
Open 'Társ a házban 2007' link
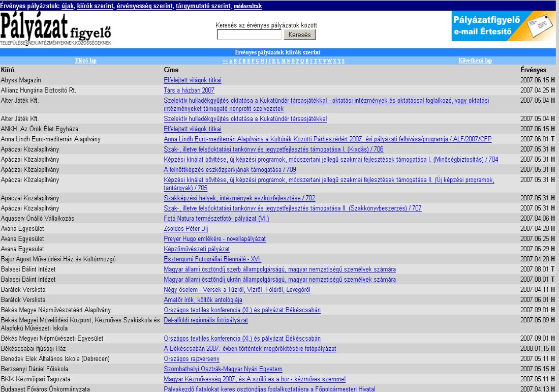tap(189, 90)
